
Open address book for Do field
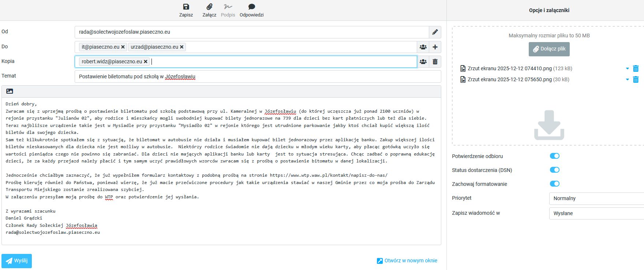coord(423,47)
